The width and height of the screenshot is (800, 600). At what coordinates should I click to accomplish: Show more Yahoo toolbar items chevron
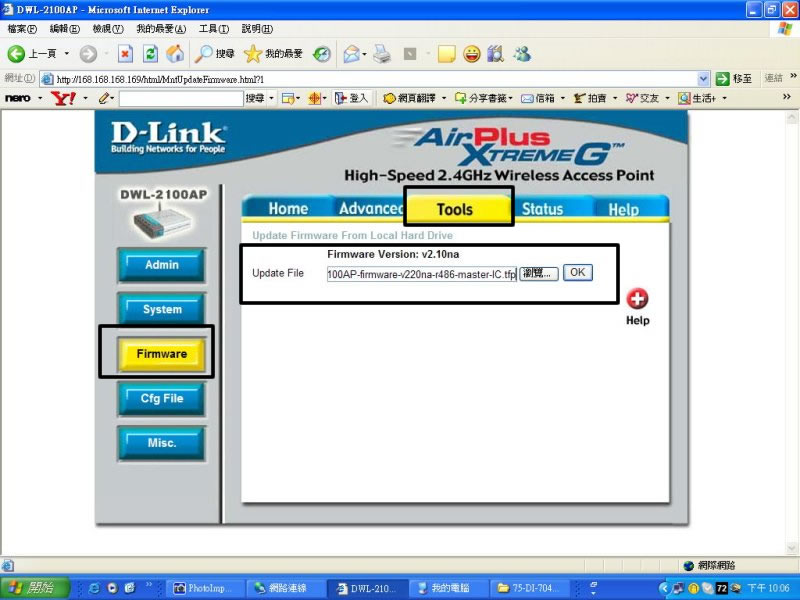coord(786,97)
